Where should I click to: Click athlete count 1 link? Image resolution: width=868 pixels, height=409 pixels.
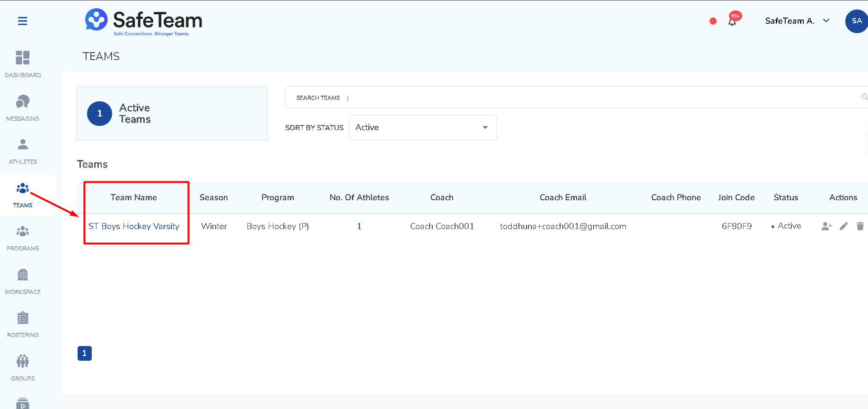click(x=359, y=226)
